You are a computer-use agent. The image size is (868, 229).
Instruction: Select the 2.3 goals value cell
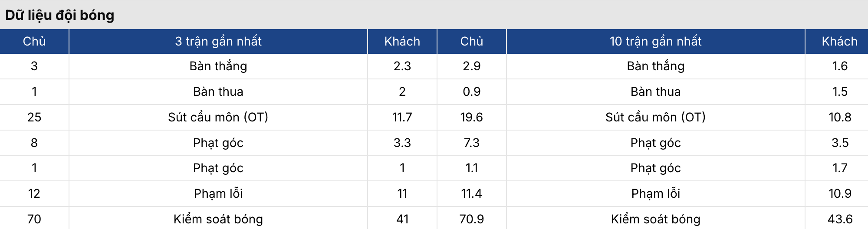(x=402, y=66)
